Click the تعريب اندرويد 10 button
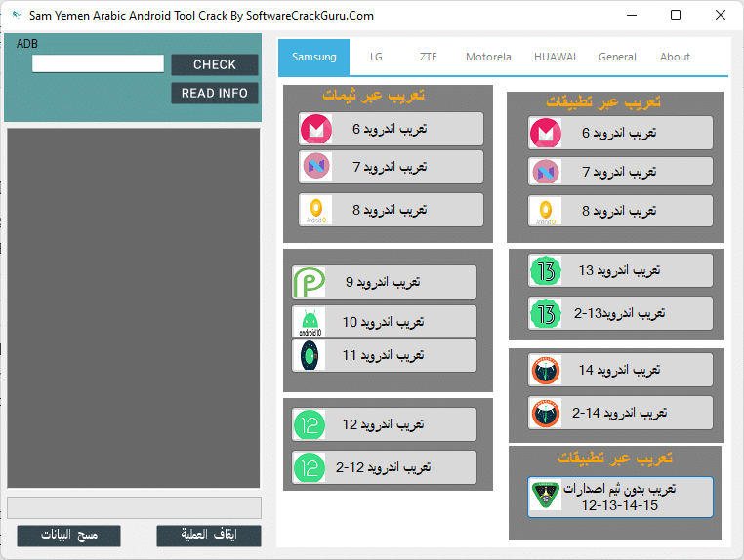Viewport: 744px width, 560px height. tap(384, 322)
